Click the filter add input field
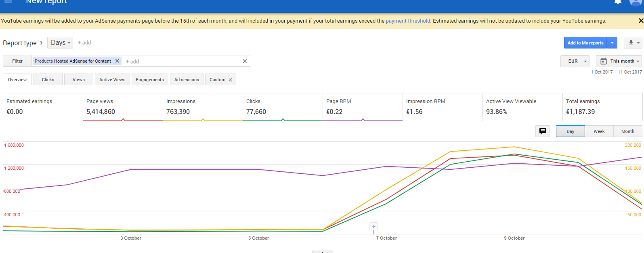 pyautogui.click(x=182, y=61)
